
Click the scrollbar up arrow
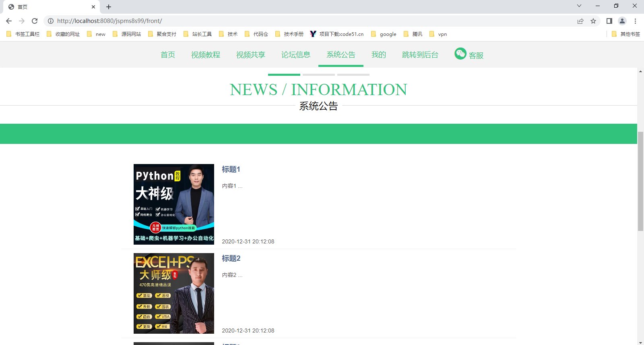[x=640, y=71]
